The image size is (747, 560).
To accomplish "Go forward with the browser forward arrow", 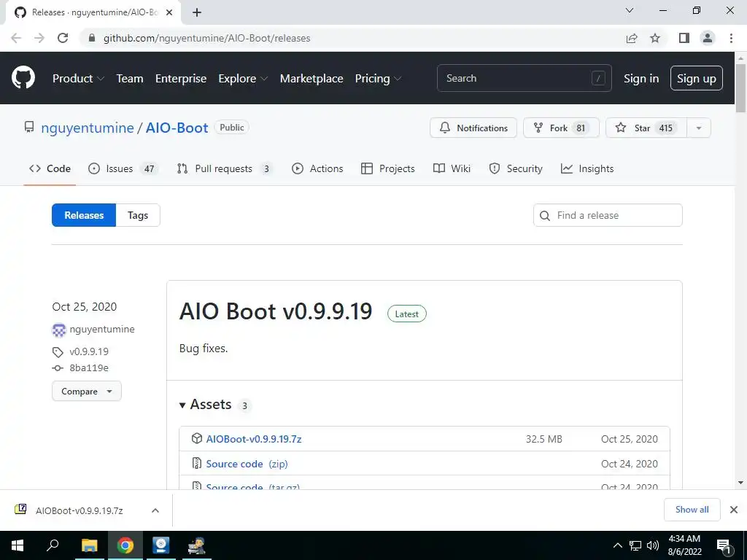I will [x=39, y=38].
